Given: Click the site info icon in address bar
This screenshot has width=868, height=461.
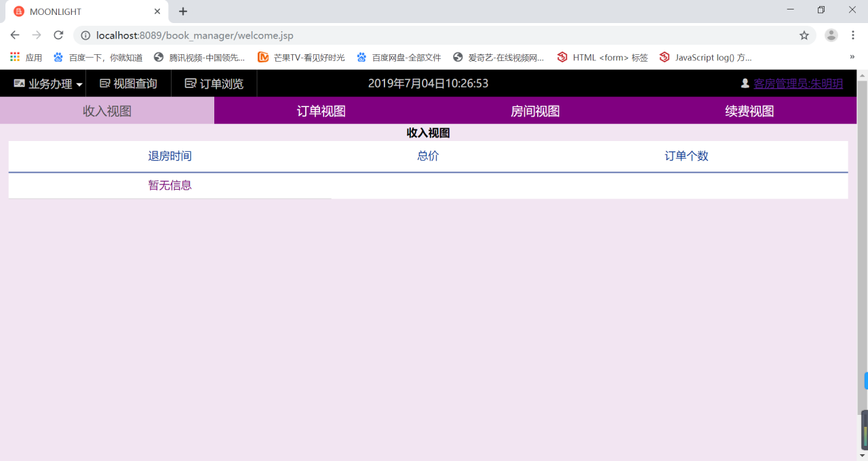Looking at the screenshot, I should pyautogui.click(x=85, y=35).
